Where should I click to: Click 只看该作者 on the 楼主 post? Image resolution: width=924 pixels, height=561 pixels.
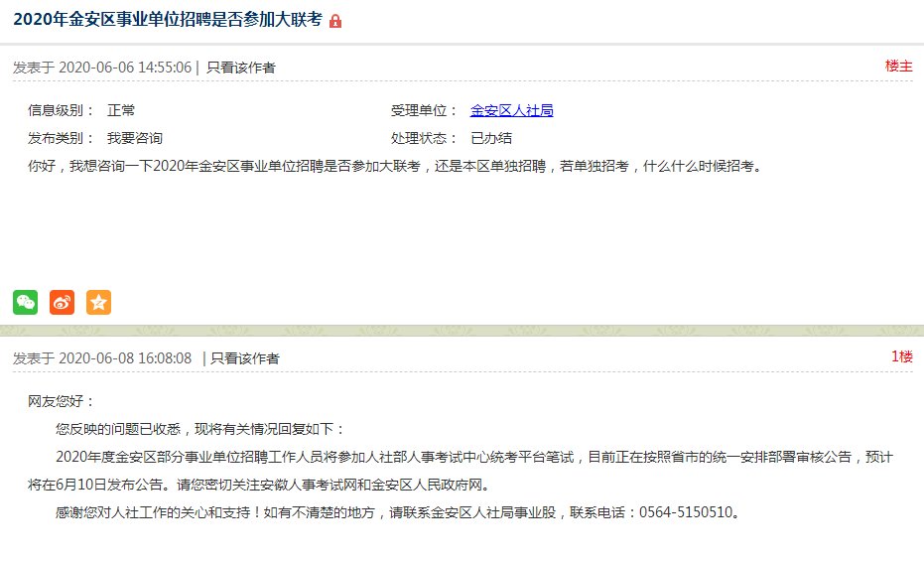pos(241,68)
